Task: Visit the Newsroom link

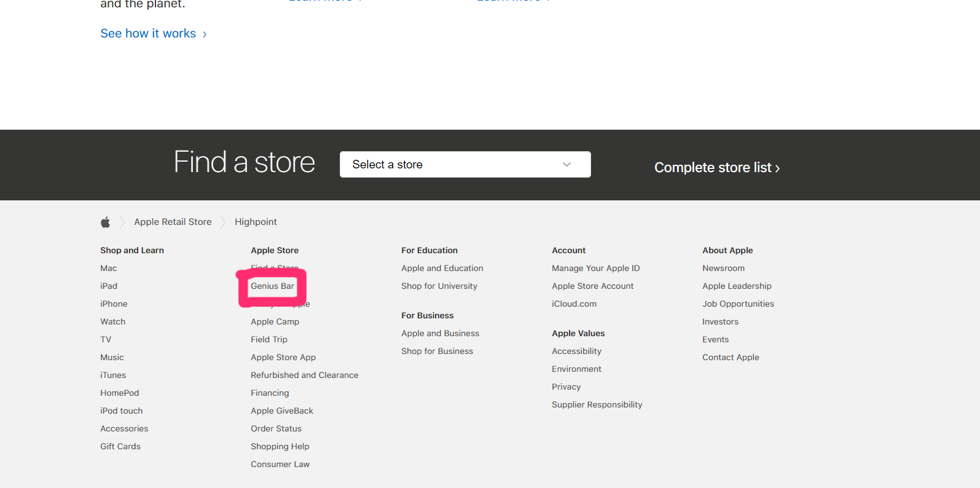Action: pyautogui.click(x=724, y=268)
